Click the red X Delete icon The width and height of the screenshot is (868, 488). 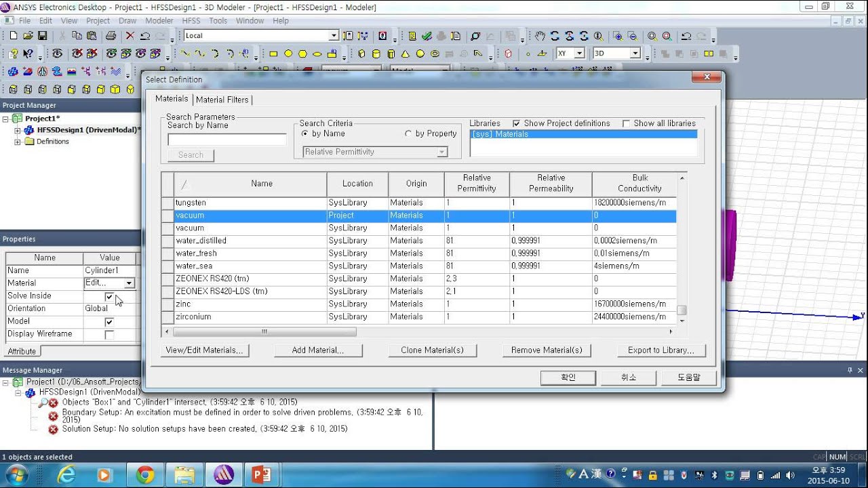pos(130,36)
